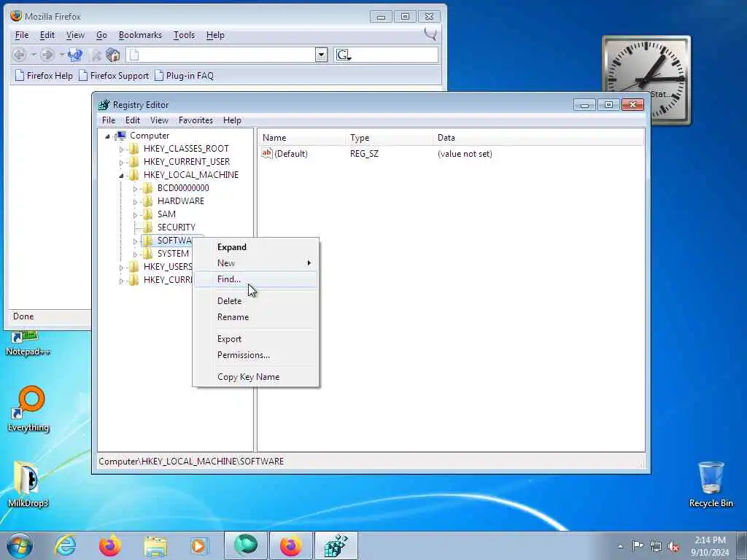Open the Firefox address bar history dropdown
The width and height of the screenshot is (747, 560).
pyautogui.click(x=321, y=55)
